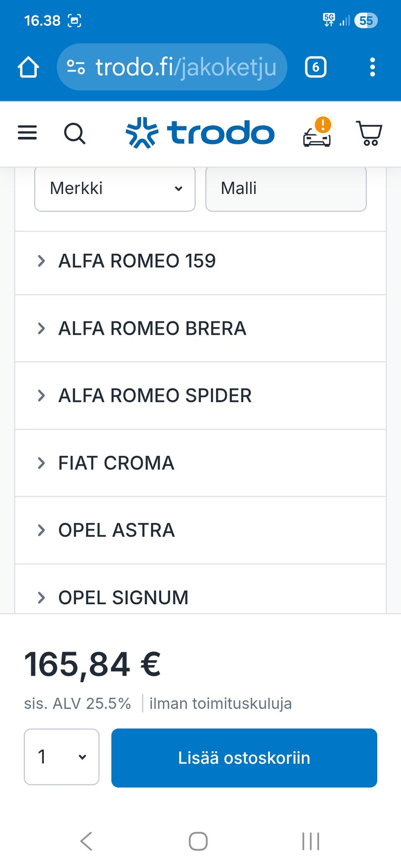Tap the site settings icon in address bar
This screenshot has width=401, height=868.
pos(76,67)
